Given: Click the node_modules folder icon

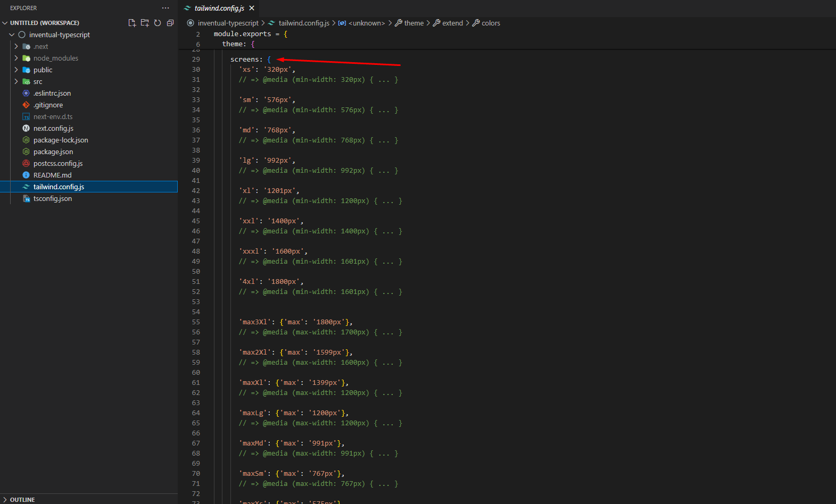Looking at the screenshot, I should pos(26,58).
